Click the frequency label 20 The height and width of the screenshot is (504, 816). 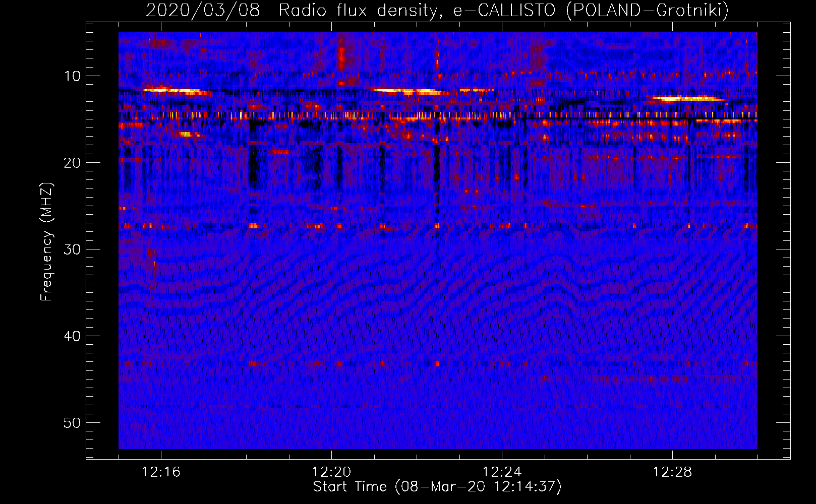(73, 163)
